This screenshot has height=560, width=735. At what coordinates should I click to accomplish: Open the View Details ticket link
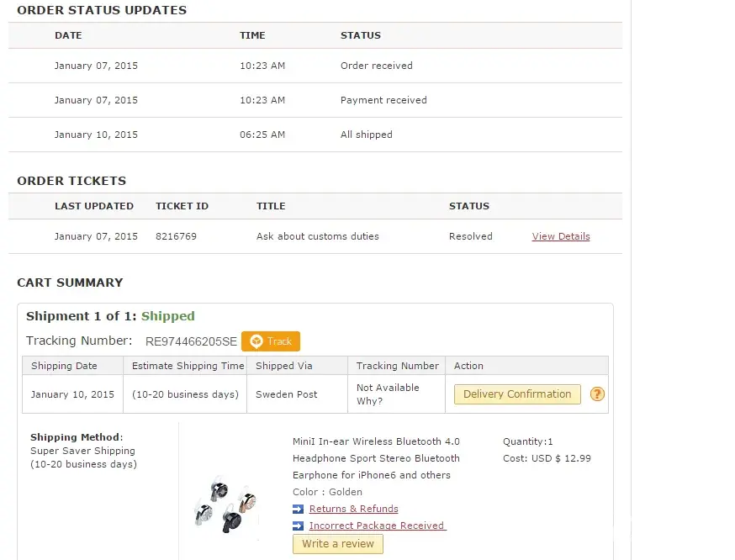(x=561, y=236)
